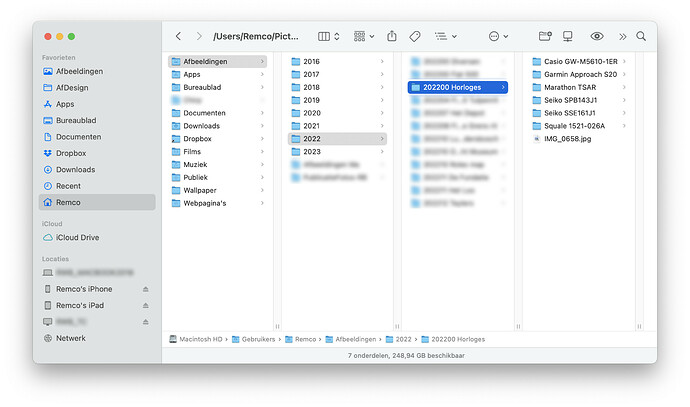The image size is (690, 407).
Task: Select the 2021 folder
Action: (x=338, y=126)
